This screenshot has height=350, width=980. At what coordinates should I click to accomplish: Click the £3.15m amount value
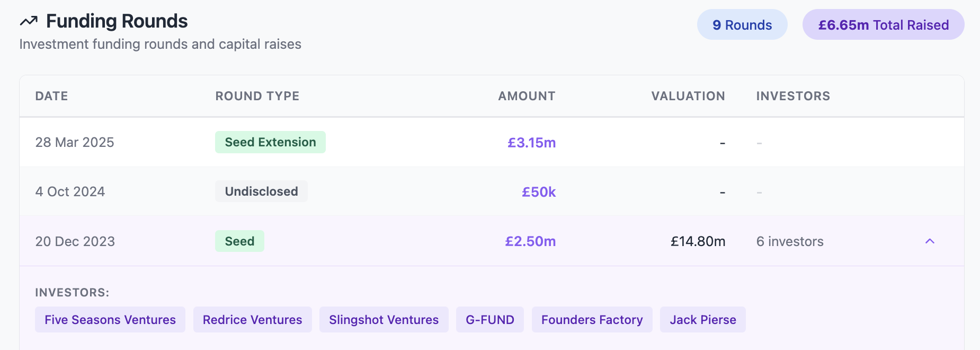531,143
